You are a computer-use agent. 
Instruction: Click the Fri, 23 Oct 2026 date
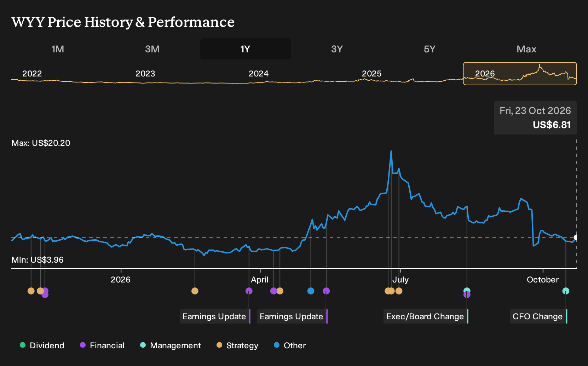(535, 111)
